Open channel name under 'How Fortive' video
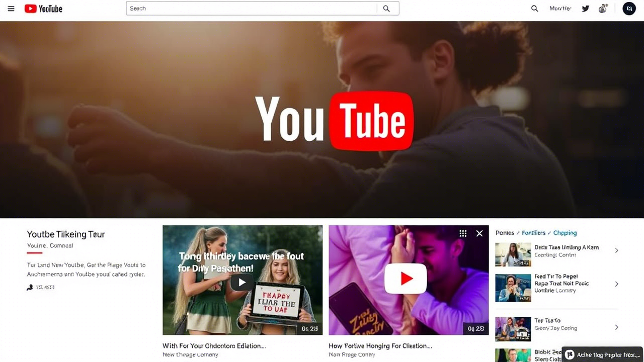644x362 pixels. click(x=352, y=355)
